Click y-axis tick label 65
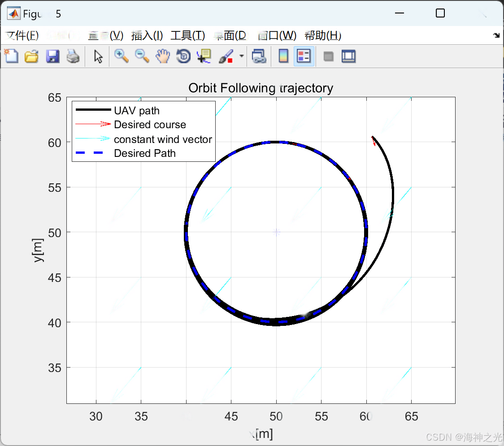 coord(54,98)
